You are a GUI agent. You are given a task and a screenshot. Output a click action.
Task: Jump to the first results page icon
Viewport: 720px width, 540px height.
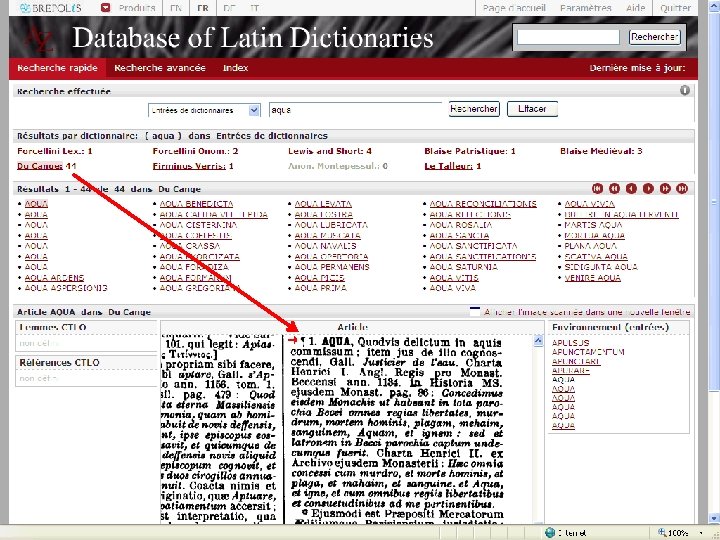(597, 188)
